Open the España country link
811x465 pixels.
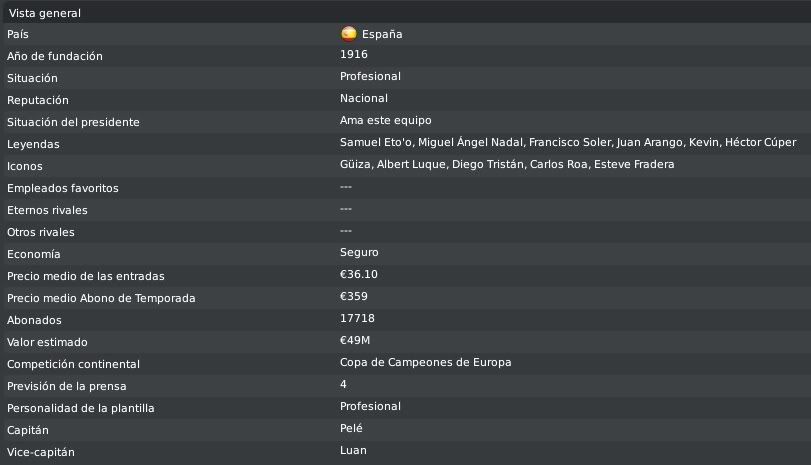pyautogui.click(x=382, y=34)
